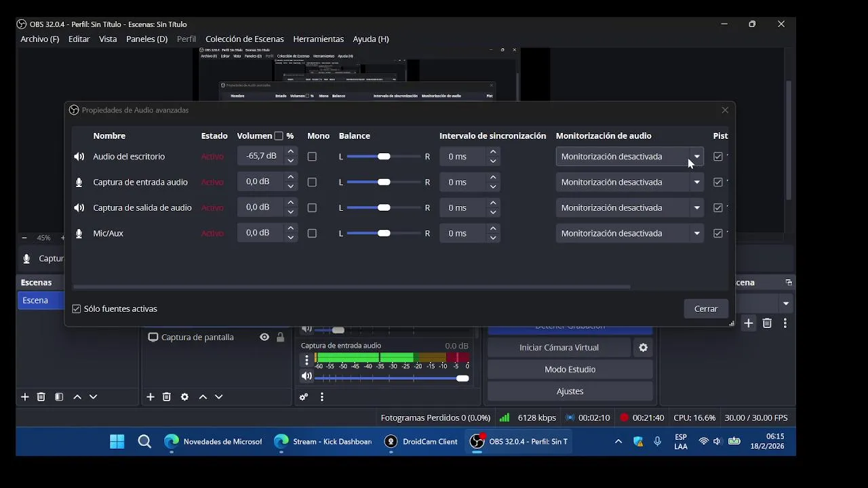Open the audio mixer options three-dot menu

click(322, 397)
